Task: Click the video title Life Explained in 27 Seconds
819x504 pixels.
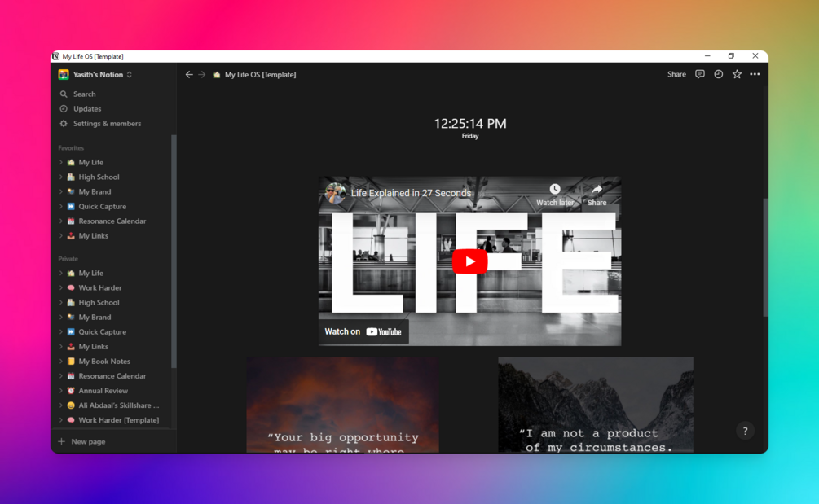Action: 411,193
